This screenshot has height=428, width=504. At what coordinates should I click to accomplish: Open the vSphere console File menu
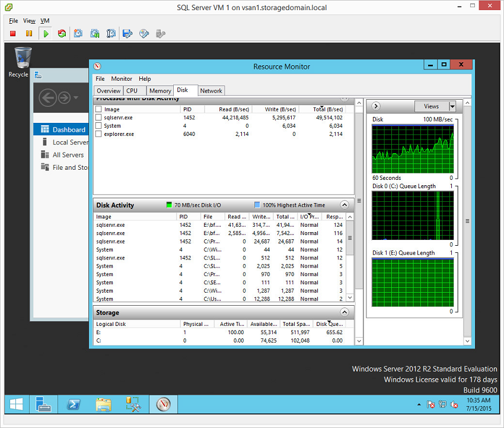coord(13,21)
